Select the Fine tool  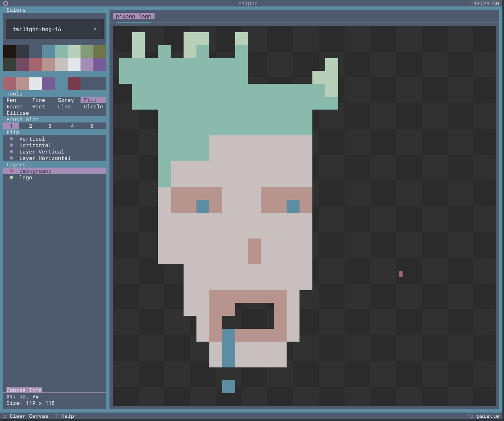(39, 100)
